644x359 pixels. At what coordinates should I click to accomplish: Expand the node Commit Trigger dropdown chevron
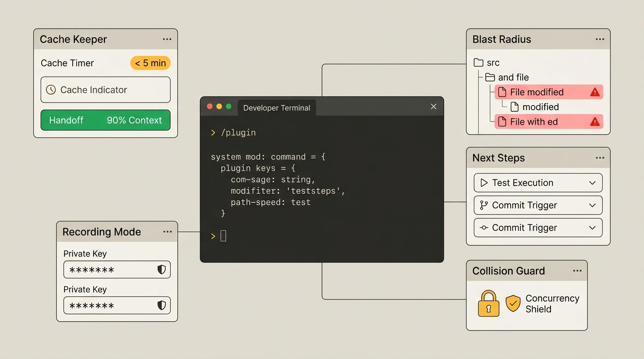592,228
